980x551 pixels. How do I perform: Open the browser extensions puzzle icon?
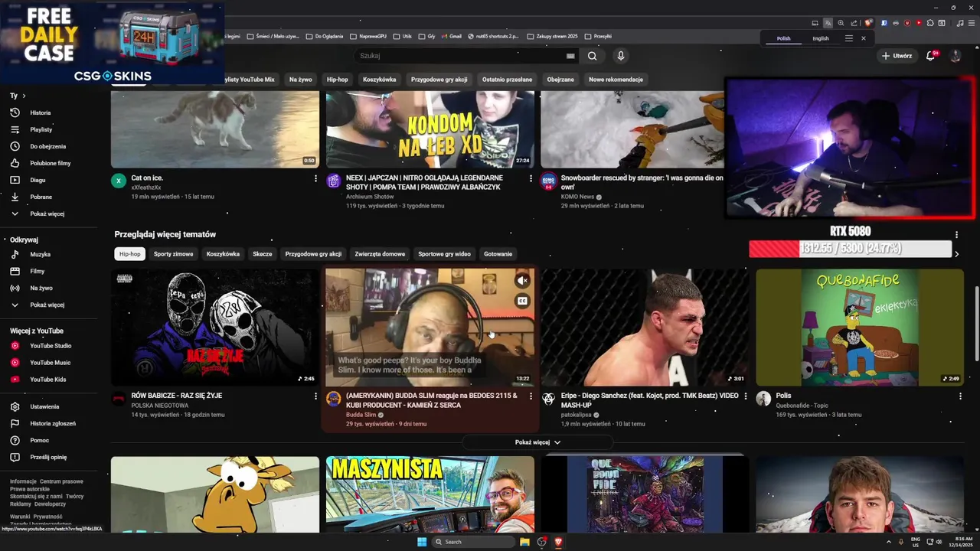[x=929, y=23]
